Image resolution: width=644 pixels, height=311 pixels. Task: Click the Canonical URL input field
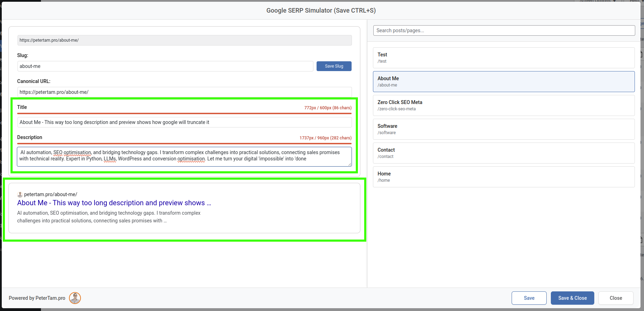pyautogui.click(x=185, y=92)
